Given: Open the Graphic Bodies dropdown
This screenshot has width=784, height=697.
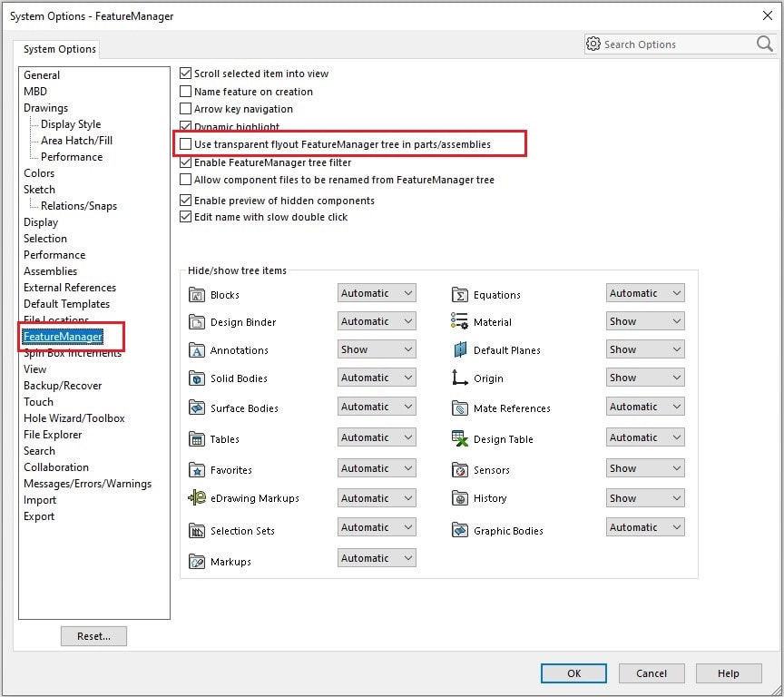Looking at the screenshot, I should click(645, 527).
